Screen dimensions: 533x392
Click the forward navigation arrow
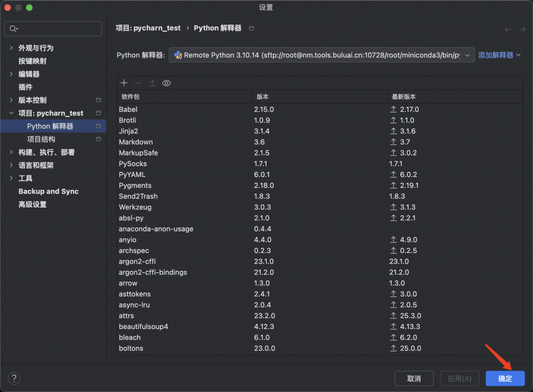pos(522,30)
